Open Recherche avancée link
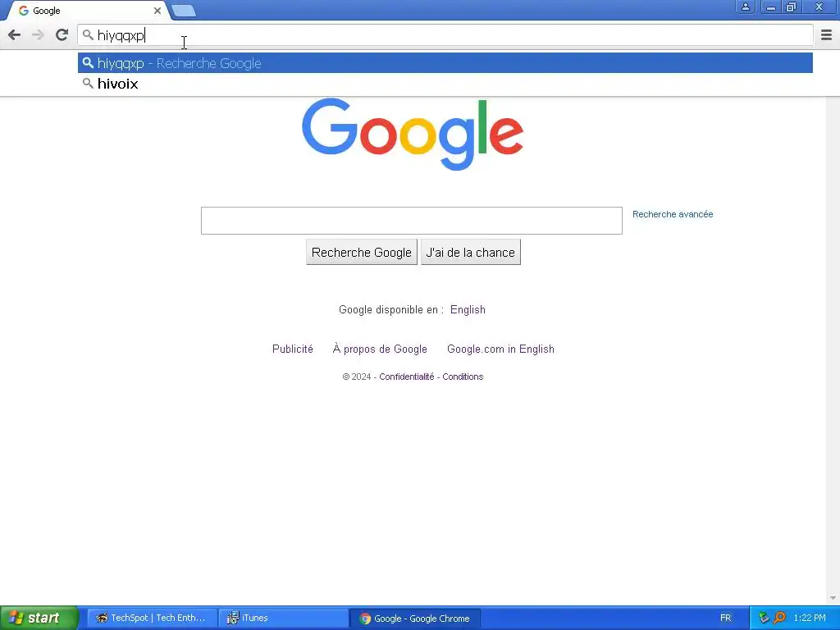The width and height of the screenshot is (840, 630). (673, 214)
